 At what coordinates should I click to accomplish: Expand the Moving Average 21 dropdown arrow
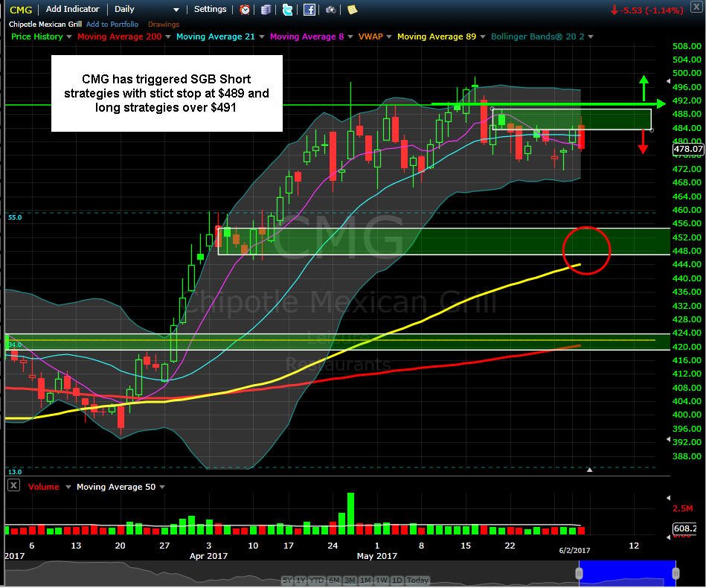(x=262, y=36)
